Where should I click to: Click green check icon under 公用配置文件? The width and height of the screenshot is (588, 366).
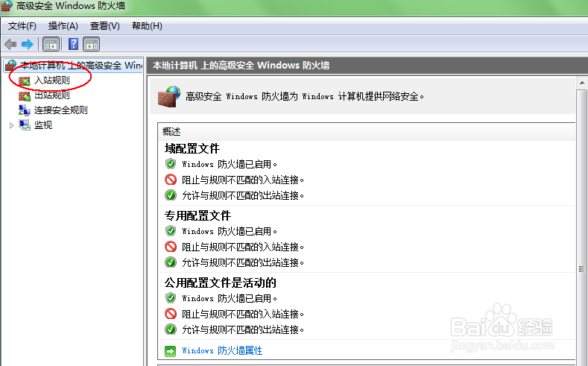171,329
